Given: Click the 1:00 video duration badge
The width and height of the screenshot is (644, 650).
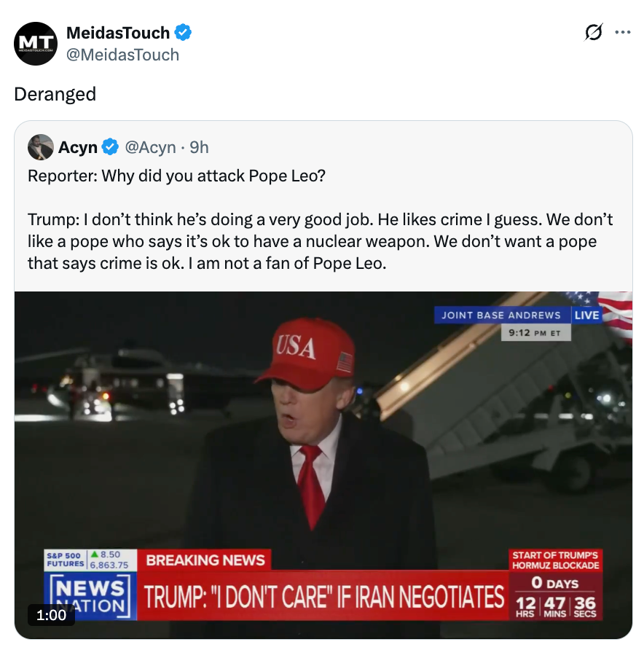Looking at the screenshot, I should coord(51,615).
